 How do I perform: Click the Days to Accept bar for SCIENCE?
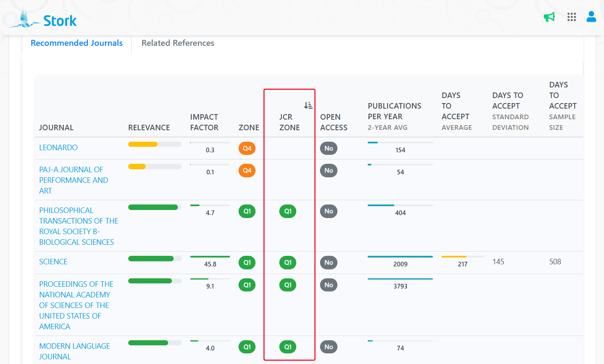coord(462,257)
